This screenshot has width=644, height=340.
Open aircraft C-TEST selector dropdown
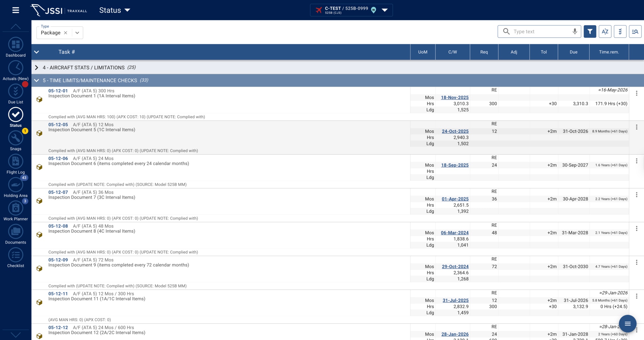385,10
